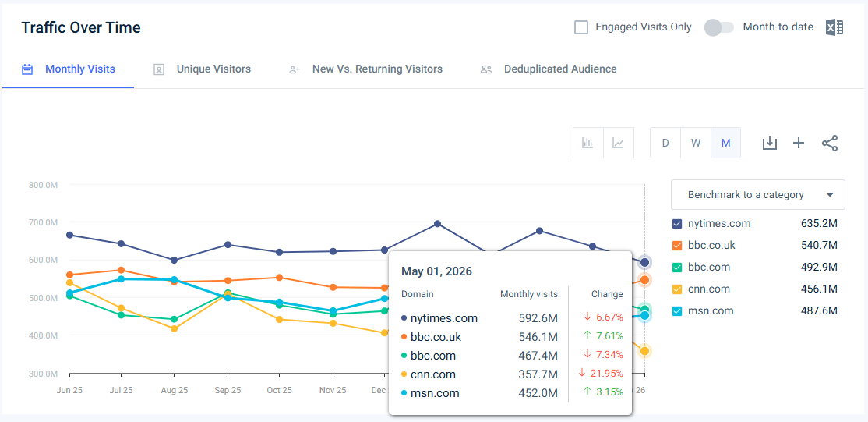Open New Vs. Returning Visitors tab
The width and height of the screenshot is (868, 422).
(x=378, y=69)
